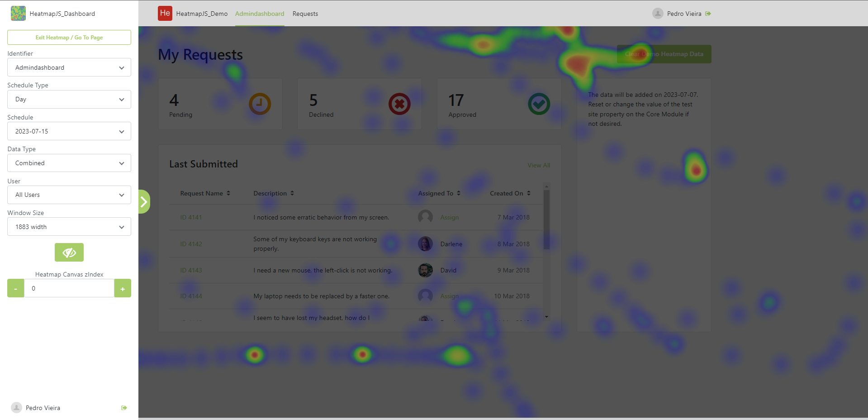Click the Pedro Vieira avatar in the sidebar footer
Viewport: 868px width, 420px height.
[x=16, y=408]
